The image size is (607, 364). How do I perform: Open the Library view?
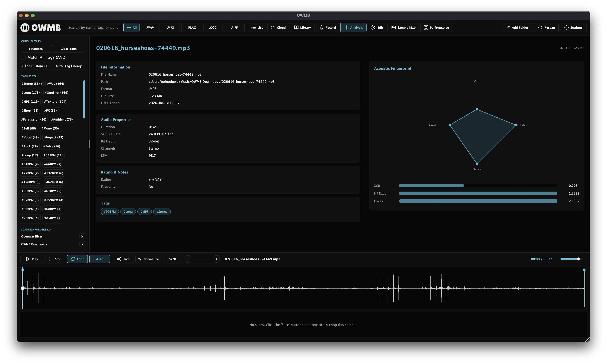coord(302,27)
